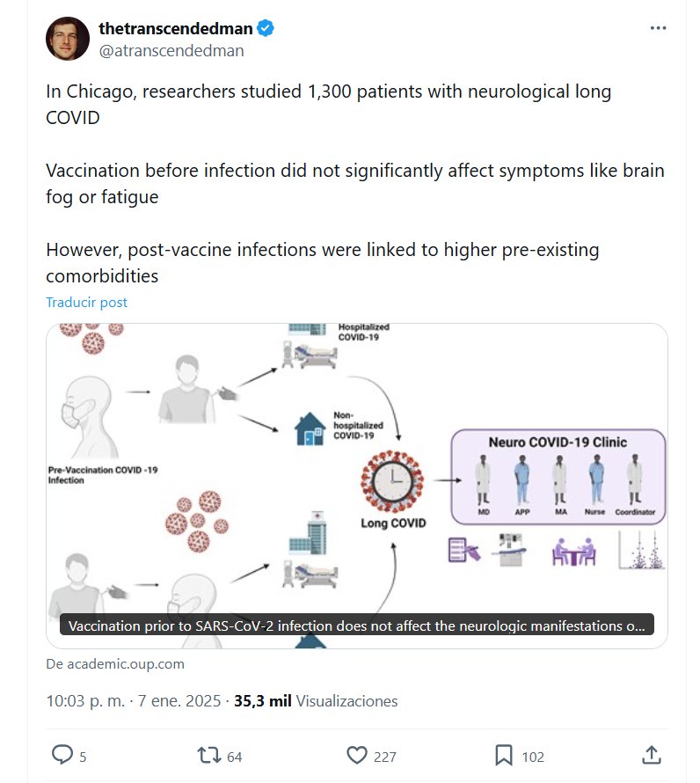Click the article headline caption overlay

coord(356,626)
